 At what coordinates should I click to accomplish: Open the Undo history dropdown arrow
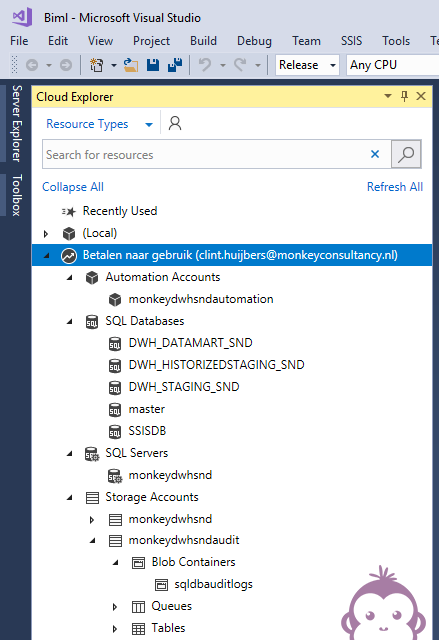pyautogui.click(x=223, y=65)
